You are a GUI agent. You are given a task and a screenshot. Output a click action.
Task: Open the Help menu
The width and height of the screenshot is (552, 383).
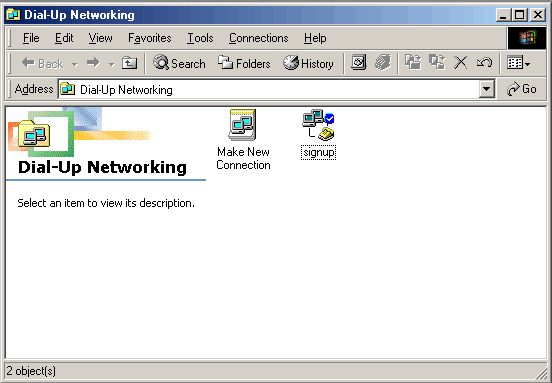coord(315,38)
